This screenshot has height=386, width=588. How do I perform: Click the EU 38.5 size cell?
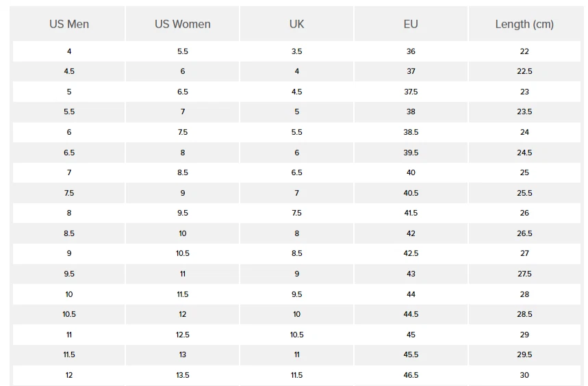point(411,132)
